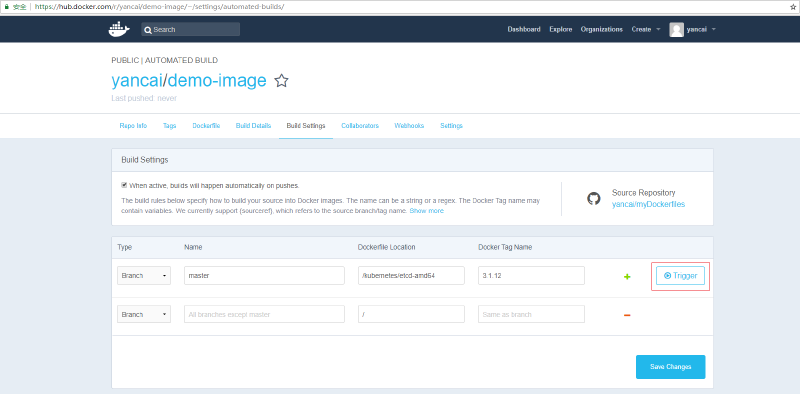800x394 pixels.
Task: Click Save Changes button
Action: [670, 367]
